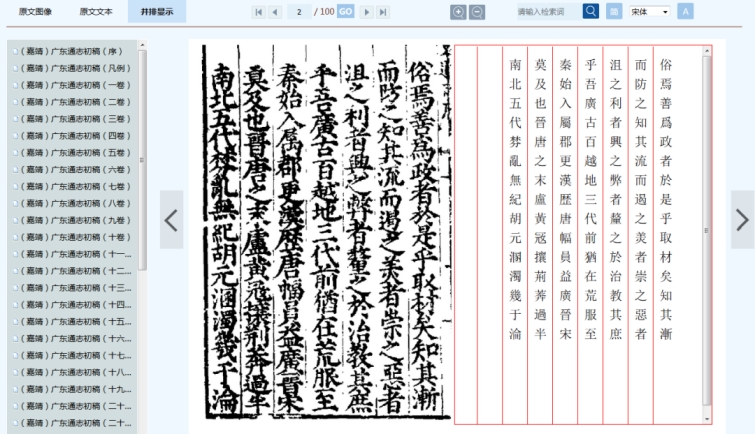Toggle simplified/traditional character icon

(615, 11)
